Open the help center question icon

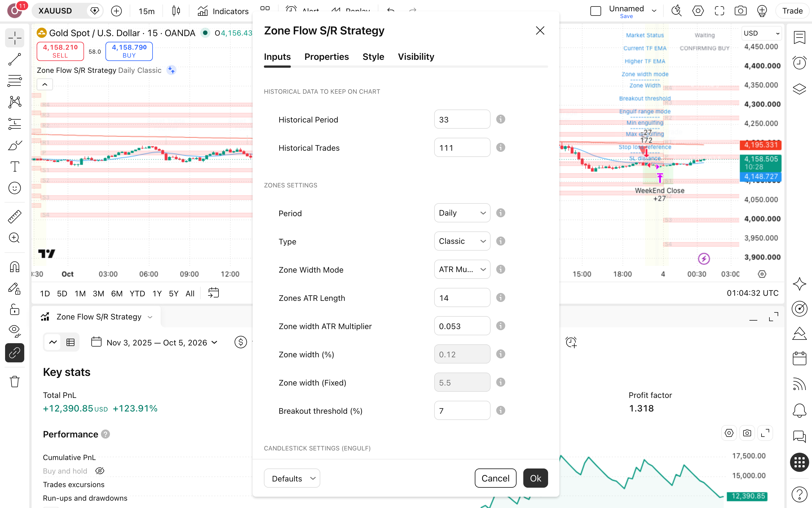[799, 494]
